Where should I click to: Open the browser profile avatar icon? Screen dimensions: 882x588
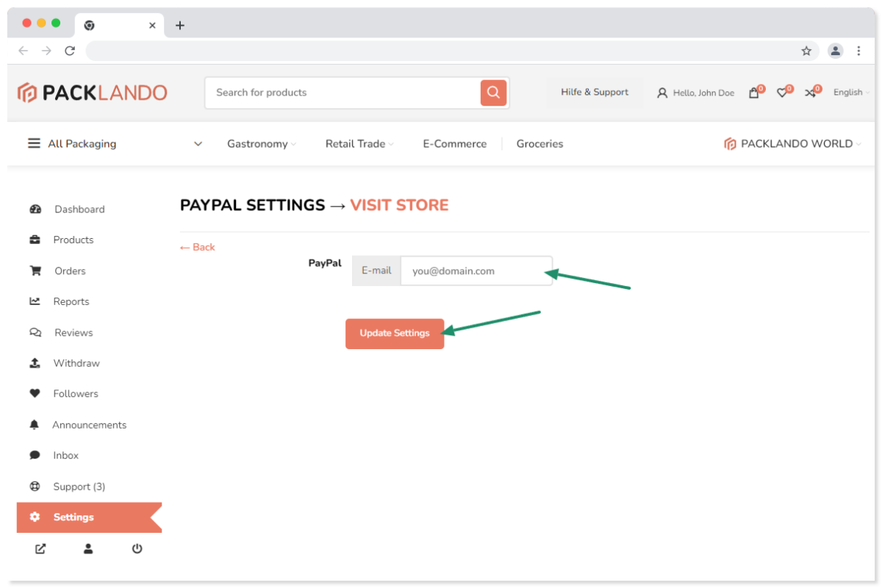pos(836,51)
